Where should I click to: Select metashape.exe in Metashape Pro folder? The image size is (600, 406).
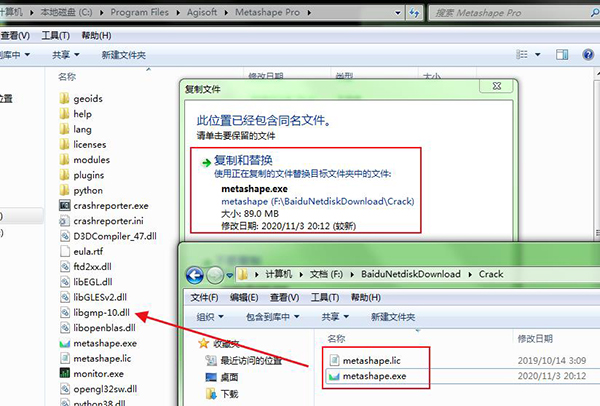tap(98, 343)
